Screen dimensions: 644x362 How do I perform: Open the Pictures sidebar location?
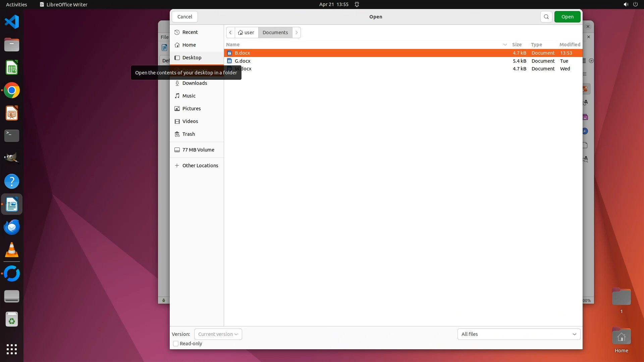point(191,109)
